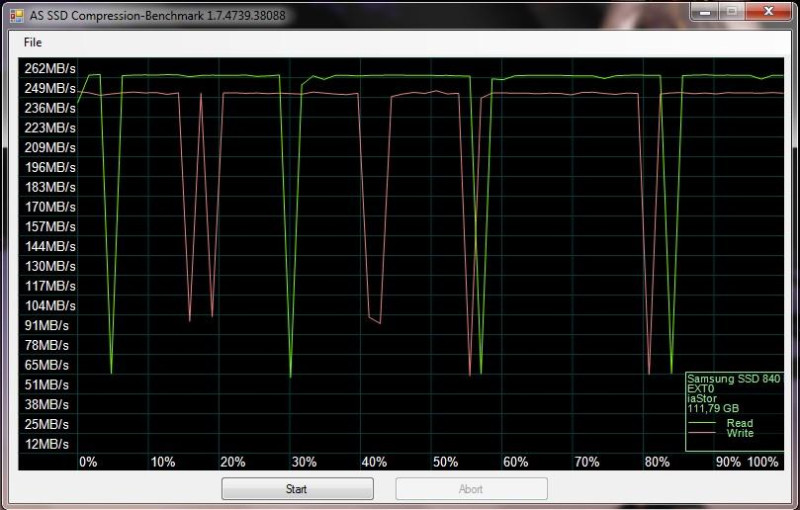Minimize the AS SSD Compression-Benchmark window
800x510 pixels.
tap(705, 11)
